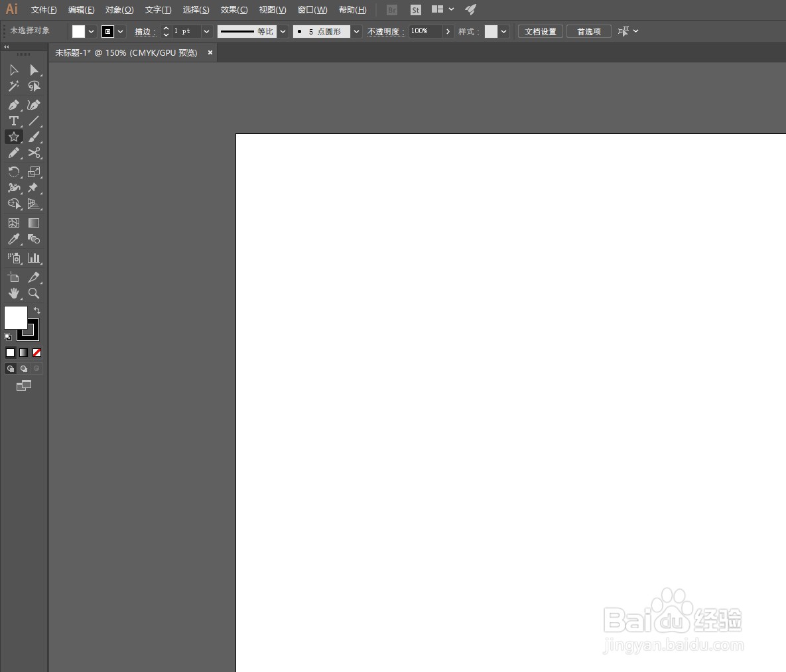Select the Magic Wand tool

tap(13, 86)
